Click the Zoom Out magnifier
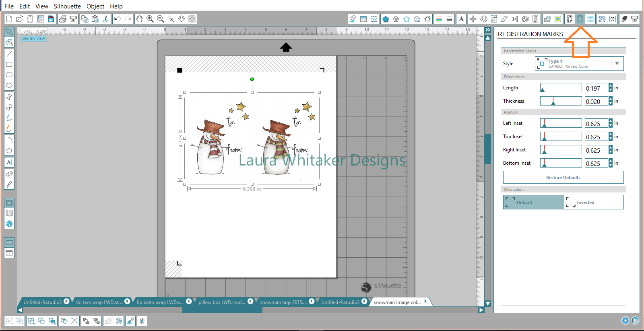Viewport: 644px width, 331px height. (161, 19)
